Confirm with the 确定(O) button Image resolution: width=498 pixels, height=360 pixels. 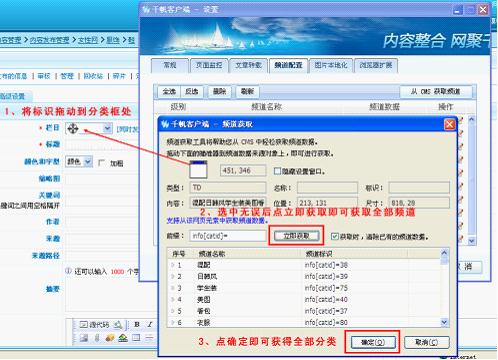coord(373,342)
